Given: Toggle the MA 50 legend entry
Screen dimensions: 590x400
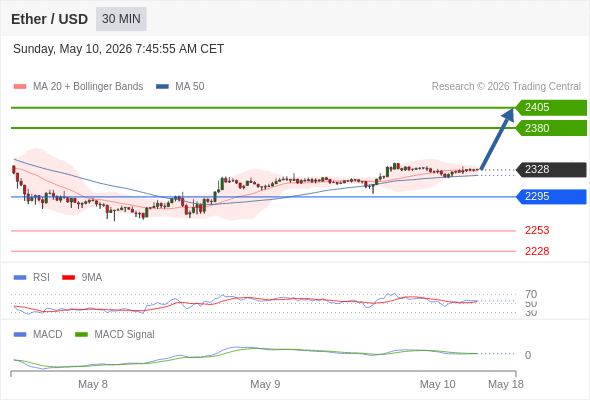Looking at the screenshot, I should pyautogui.click(x=180, y=87).
